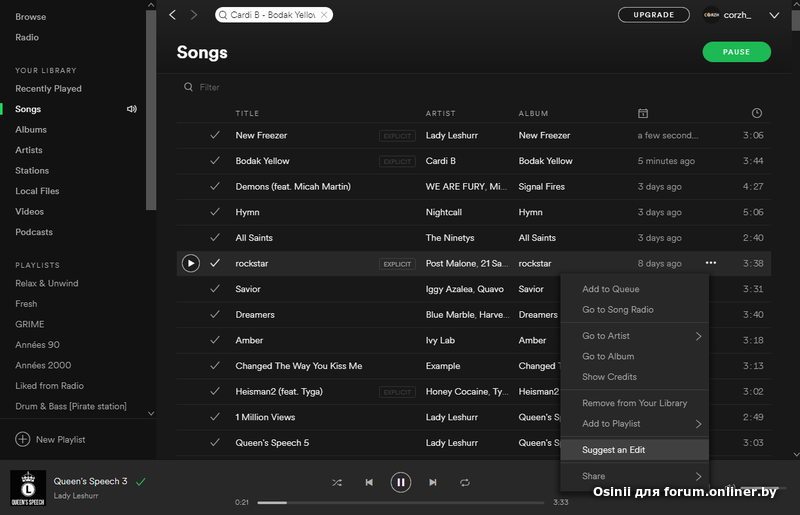Clear the search box with X
800x515 pixels.
pyautogui.click(x=324, y=15)
